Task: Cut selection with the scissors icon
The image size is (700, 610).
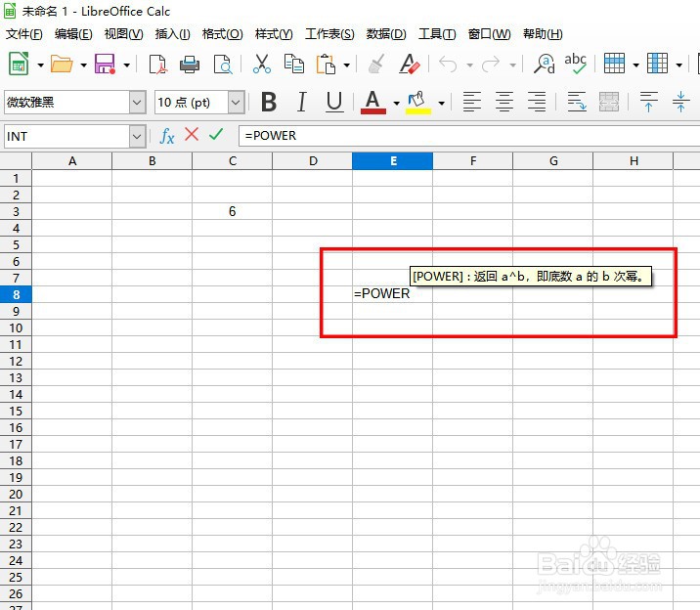Action: pos(262,64)
